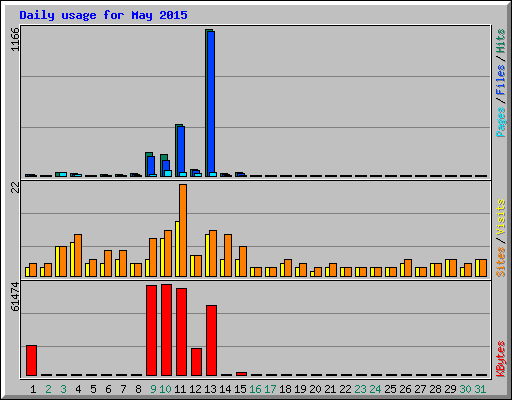Screen dimensions: 512x400
Task: Click day 13 label on x-axis
Action: tap(210, 389)
